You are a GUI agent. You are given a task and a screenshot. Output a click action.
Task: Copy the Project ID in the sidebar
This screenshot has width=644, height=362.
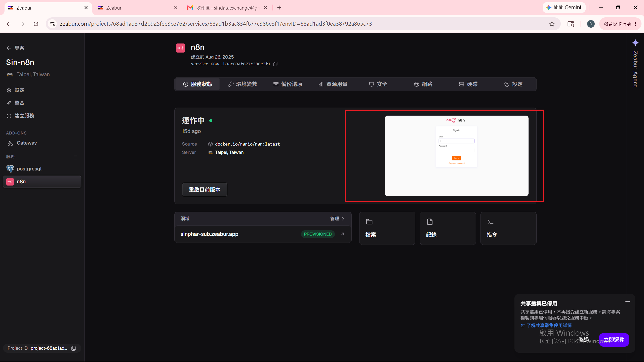(x=74, y=348)
